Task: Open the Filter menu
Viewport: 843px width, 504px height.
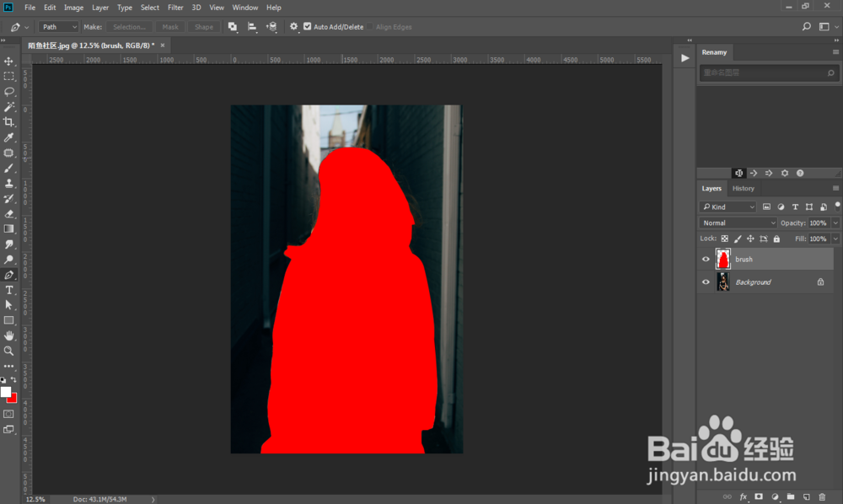Action: pyautogui.click(x=175, y=8)
